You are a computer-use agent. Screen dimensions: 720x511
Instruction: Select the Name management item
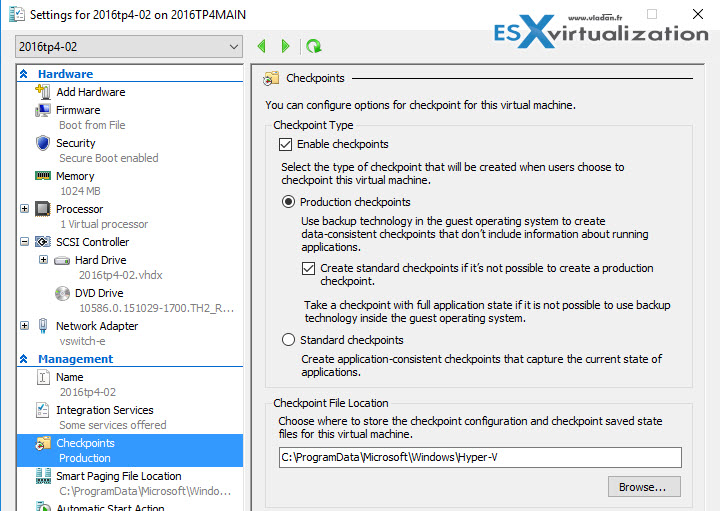[70, 377]
